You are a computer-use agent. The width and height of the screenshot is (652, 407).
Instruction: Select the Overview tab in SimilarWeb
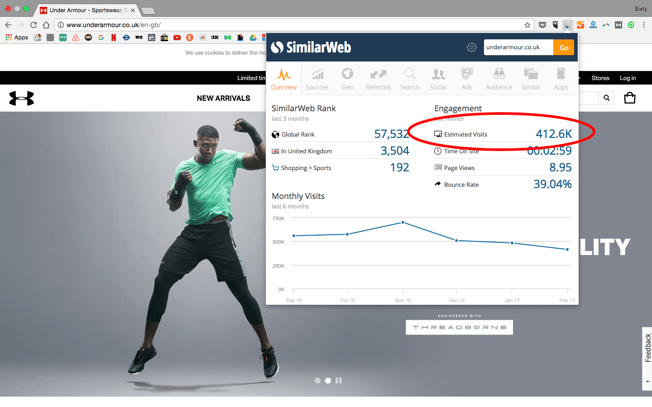tap(284, 79)
